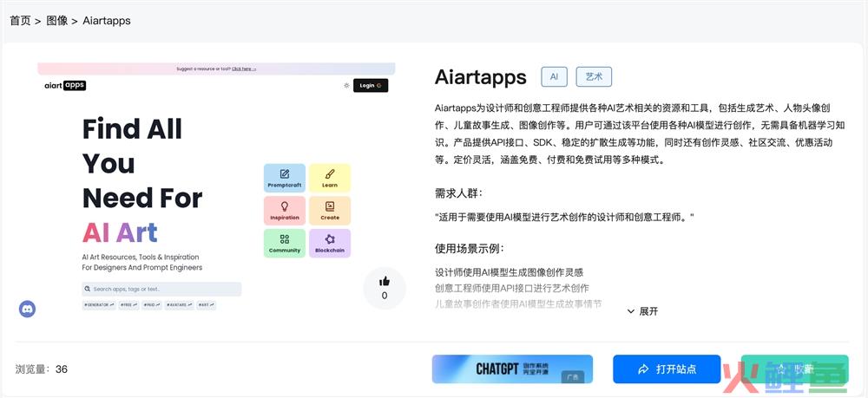Click Aiartapps title heading
This screenshot has width=868, height=398.
(x=481, y=77)
